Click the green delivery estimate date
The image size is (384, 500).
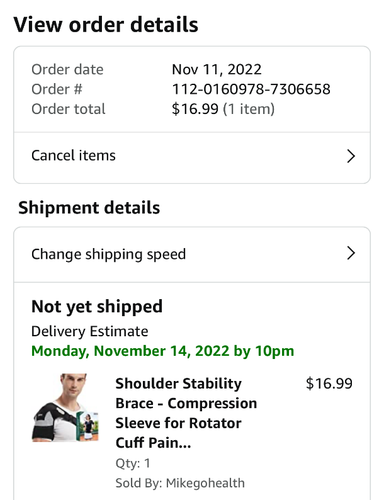(x=163, y=351)
